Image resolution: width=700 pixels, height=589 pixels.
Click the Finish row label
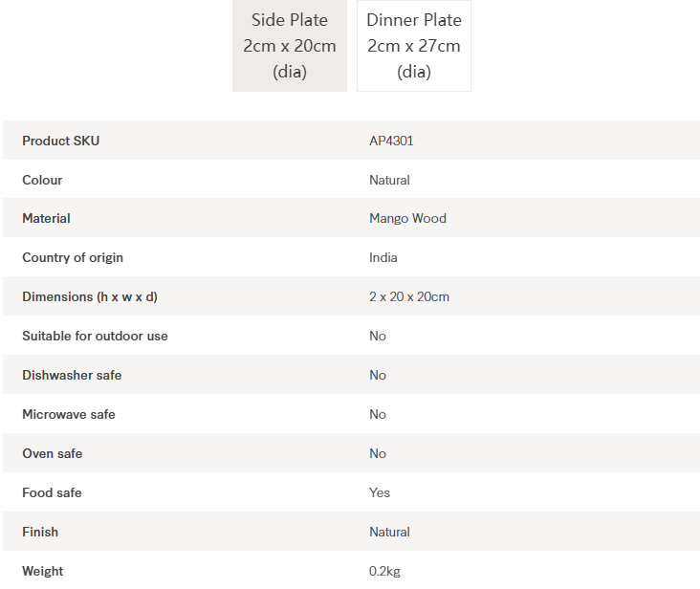point(40,532)
